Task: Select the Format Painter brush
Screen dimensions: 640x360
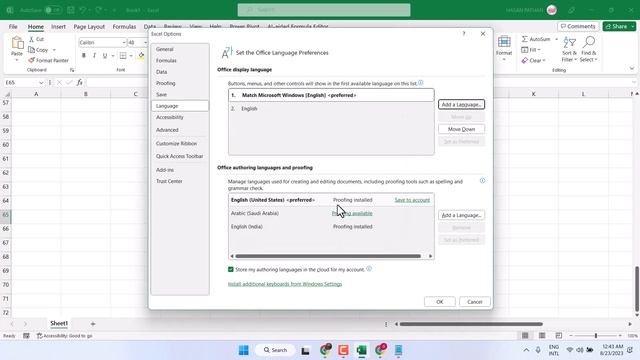Action: (31, 60)
